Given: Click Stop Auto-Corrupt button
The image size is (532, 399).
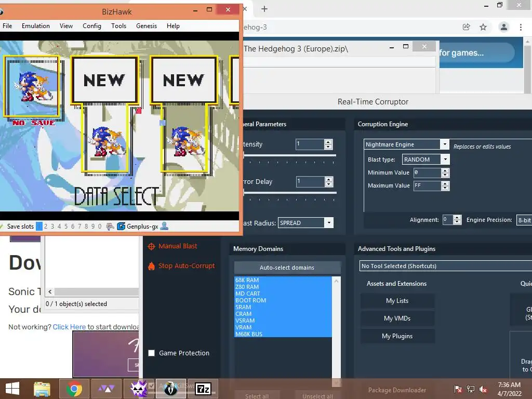Looking at the screenshot, I should 187,266.
